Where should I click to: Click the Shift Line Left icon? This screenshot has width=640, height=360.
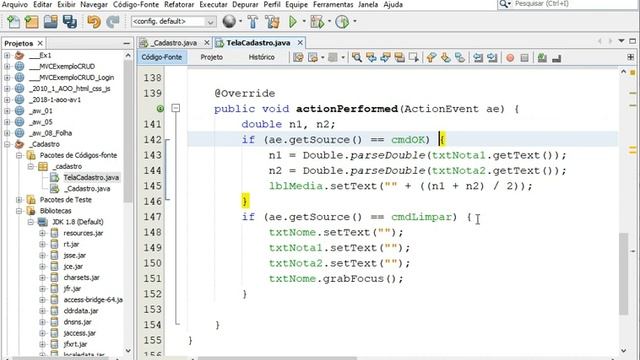pos(478,58)
